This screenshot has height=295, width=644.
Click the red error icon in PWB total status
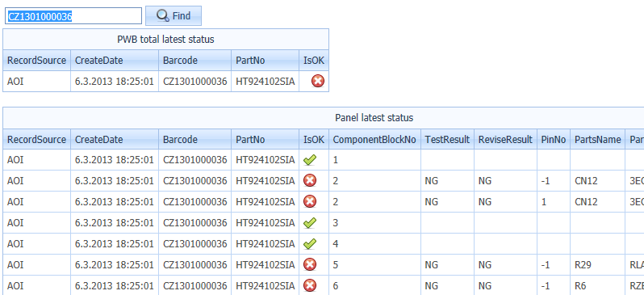317,81
